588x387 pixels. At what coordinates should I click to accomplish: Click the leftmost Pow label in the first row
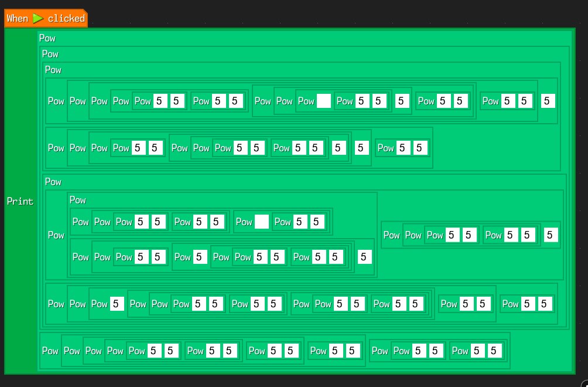coord(56,101)
